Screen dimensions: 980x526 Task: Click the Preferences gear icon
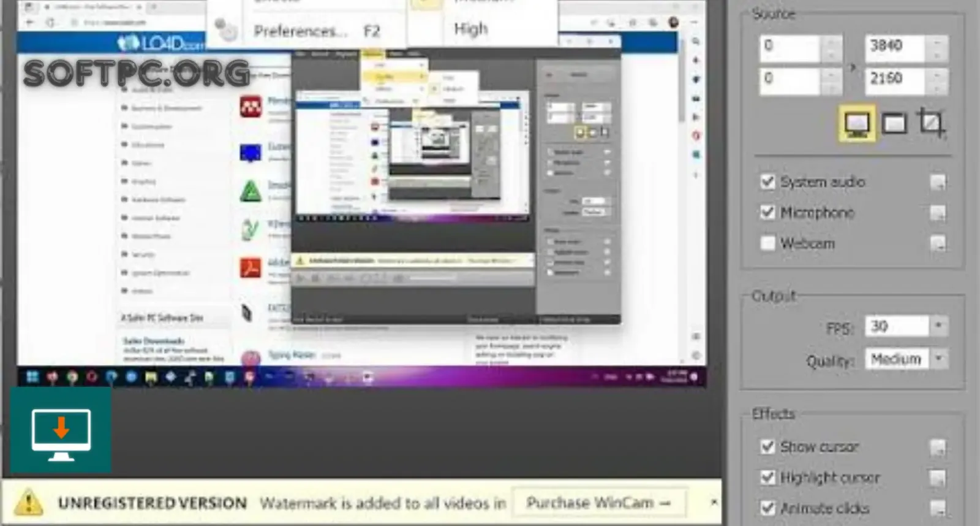tap(226, 29)
